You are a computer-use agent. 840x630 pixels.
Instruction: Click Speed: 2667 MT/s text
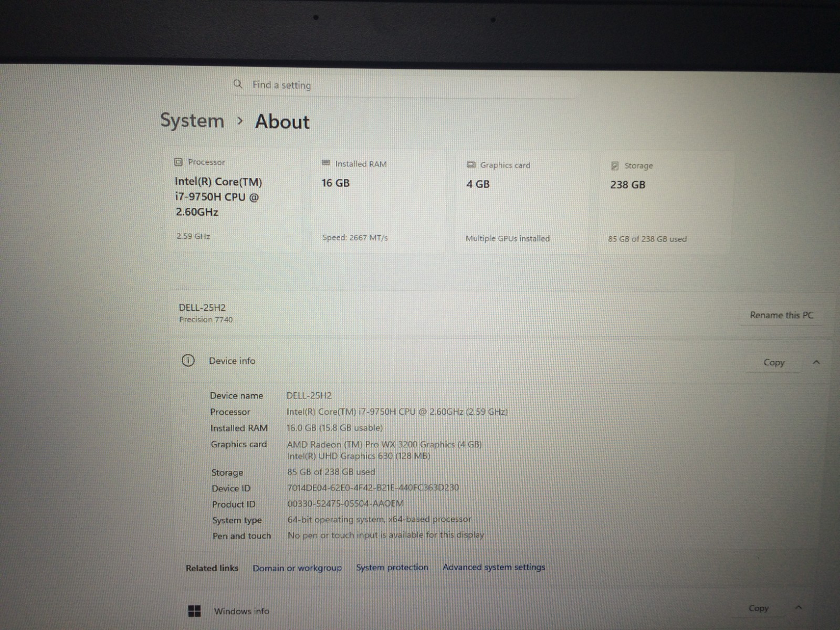pos(355,238)
